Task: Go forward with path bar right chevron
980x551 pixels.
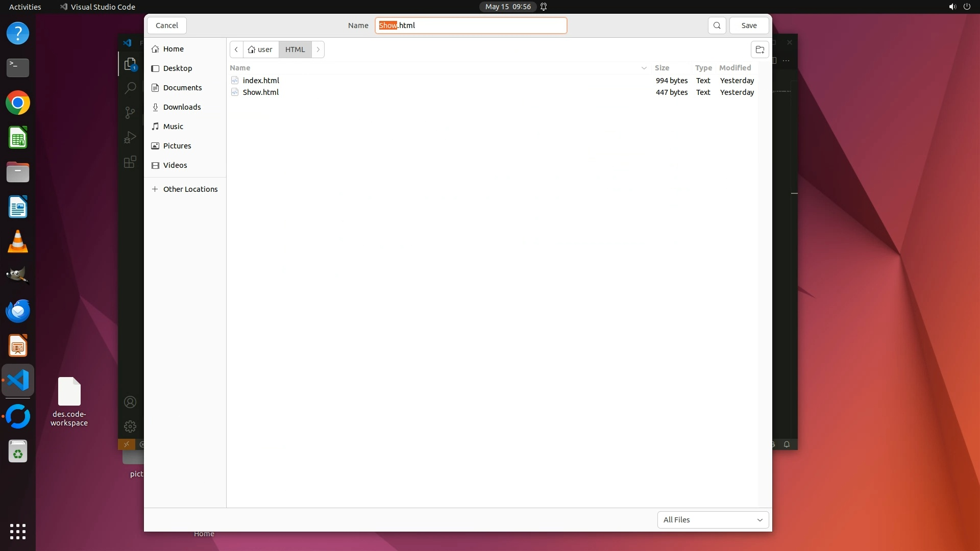Action: click(318, 49)
